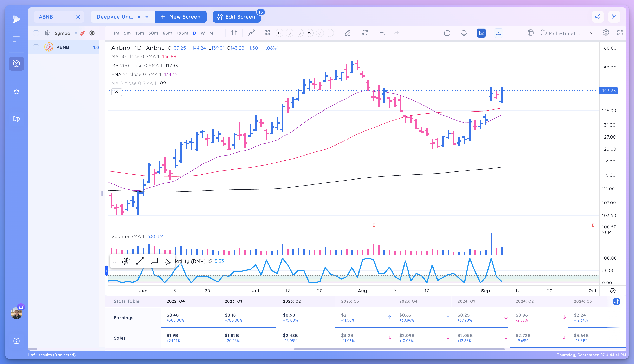The height and width of the screenshot is (364, 634).
Task: Open the screener radar icon
Action: click(17, 63)
